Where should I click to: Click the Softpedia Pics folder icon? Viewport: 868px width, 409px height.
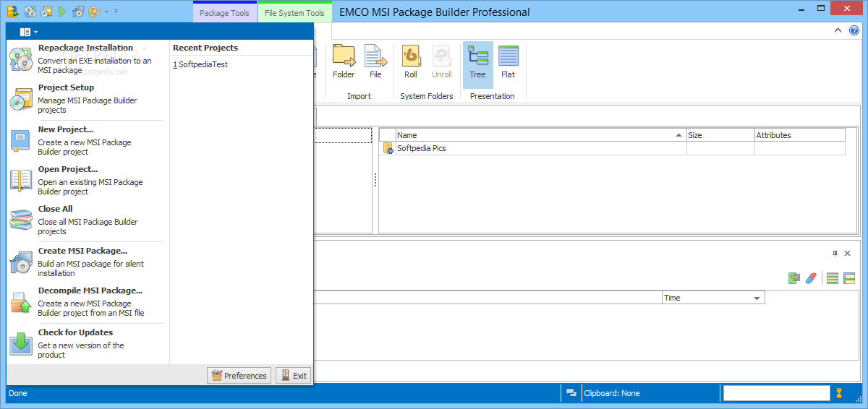pos(388,148)
